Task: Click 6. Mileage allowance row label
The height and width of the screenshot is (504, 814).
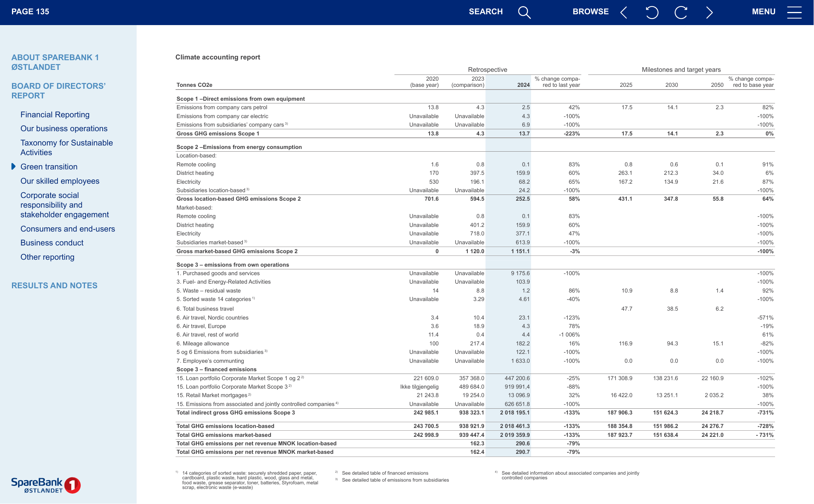Action: (x=203, y=343)
